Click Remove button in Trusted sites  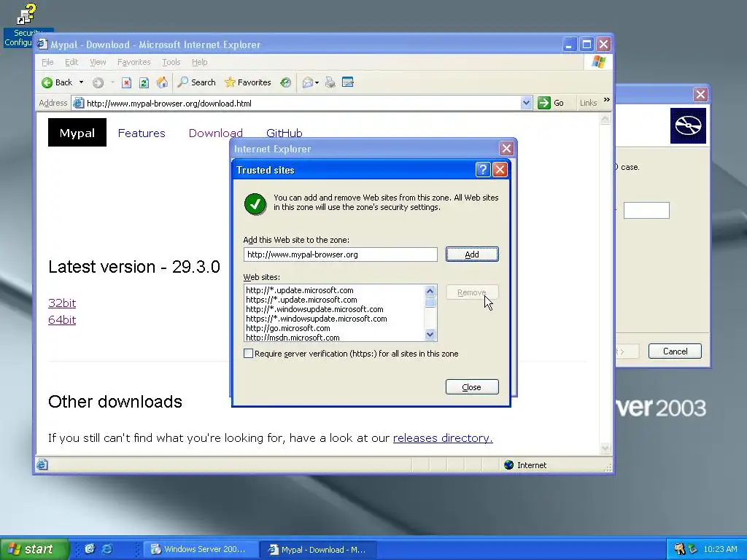tap(472, 292)
